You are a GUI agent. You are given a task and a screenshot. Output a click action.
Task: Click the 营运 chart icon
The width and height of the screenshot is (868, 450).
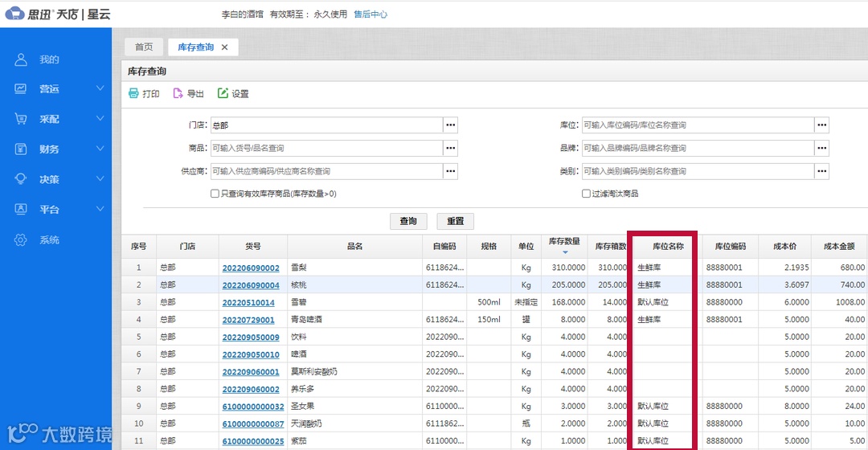(20, 88)
